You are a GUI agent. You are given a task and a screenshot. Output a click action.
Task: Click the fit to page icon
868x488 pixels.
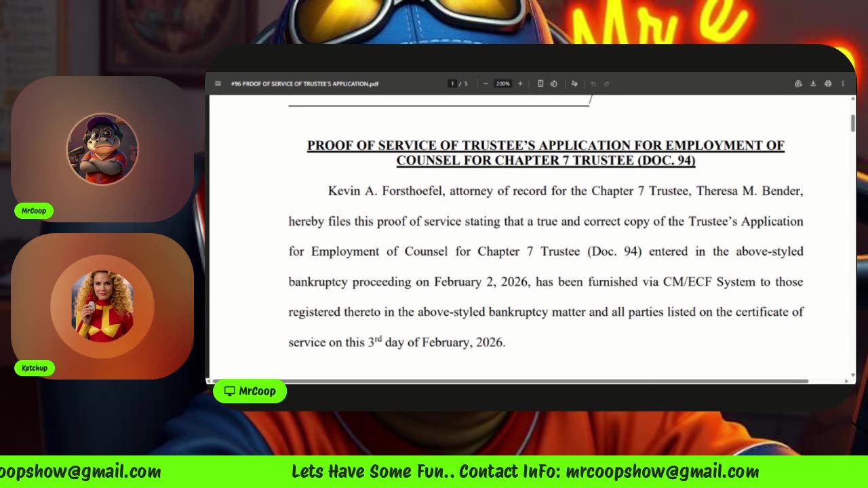coord(540,84)
